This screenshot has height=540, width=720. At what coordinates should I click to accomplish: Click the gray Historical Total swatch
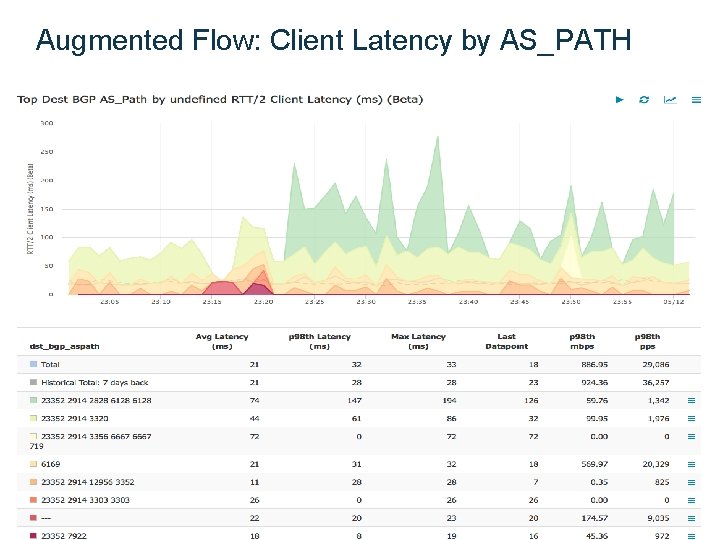pos(33,382)
